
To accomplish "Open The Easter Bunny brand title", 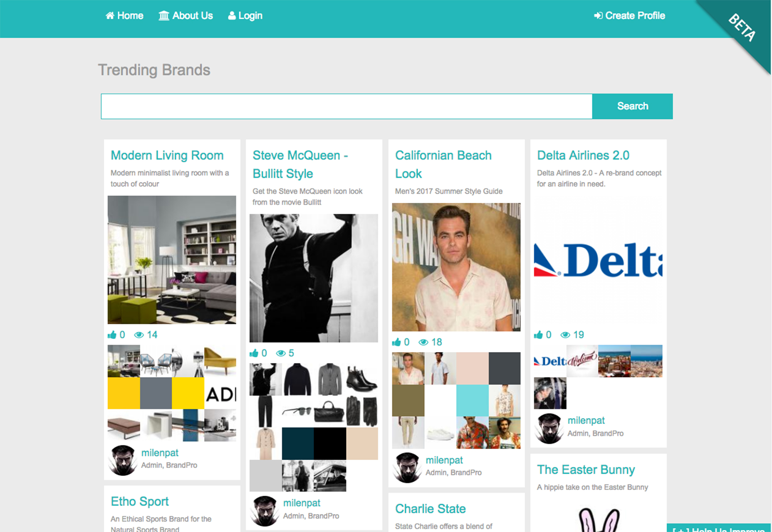I will click(586, 470).
